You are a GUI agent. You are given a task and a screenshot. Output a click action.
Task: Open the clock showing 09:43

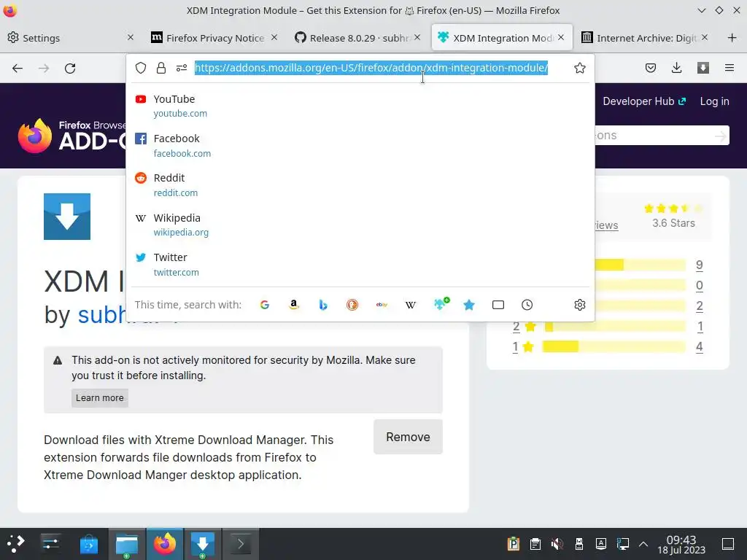point(681,544)
